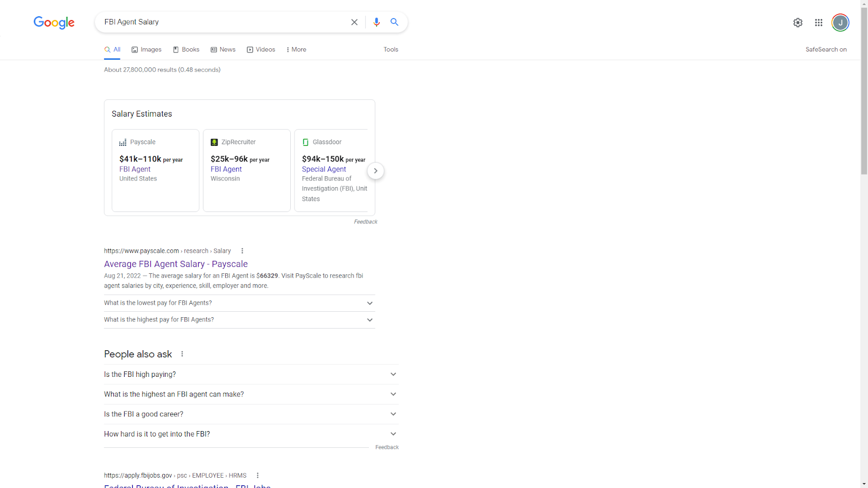The width and height of the screenshot is (868, 488).
Task: Switch to the All tab
Action: pyautogui.click(x=112, y=49)
